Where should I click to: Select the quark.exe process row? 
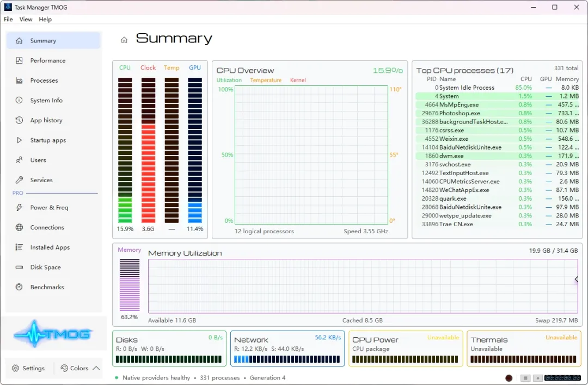click(x=497, y=198)
